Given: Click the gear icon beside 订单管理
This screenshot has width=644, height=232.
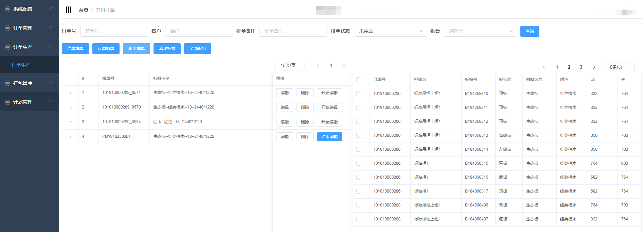Looking at the screenshot, I should point(7,28).
